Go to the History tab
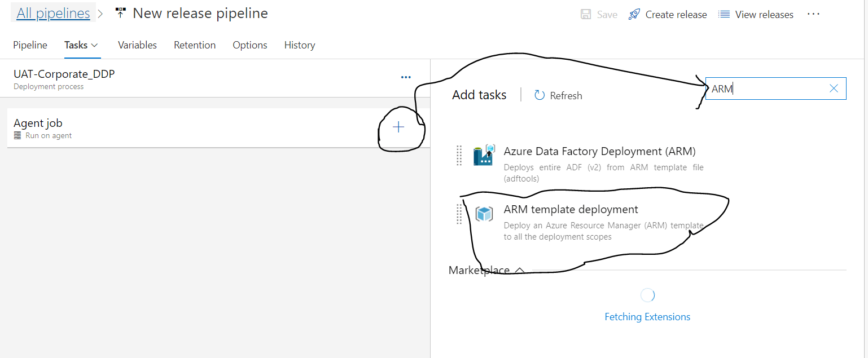The height and width of the screenshot is (358, 868). (x=300, y=45)
